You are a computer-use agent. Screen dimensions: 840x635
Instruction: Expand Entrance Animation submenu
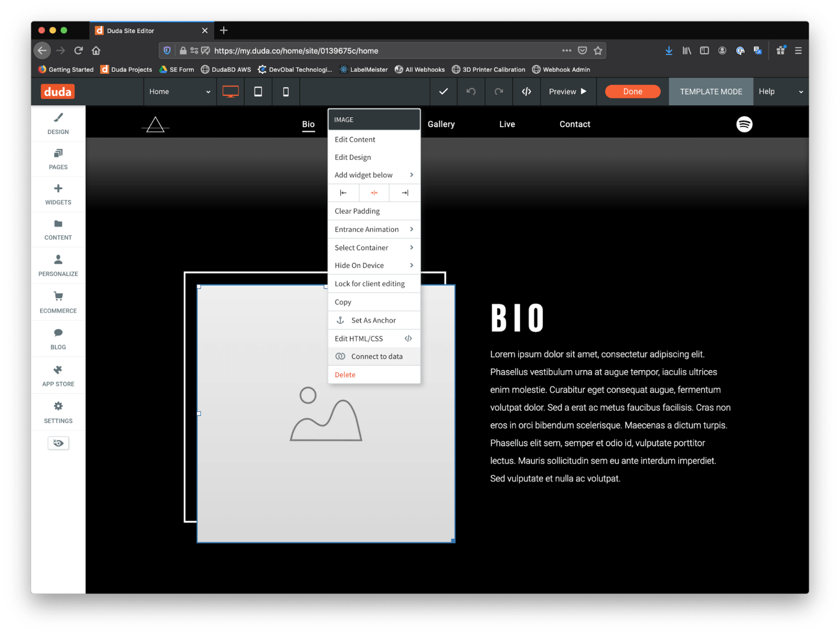[374, 229]
